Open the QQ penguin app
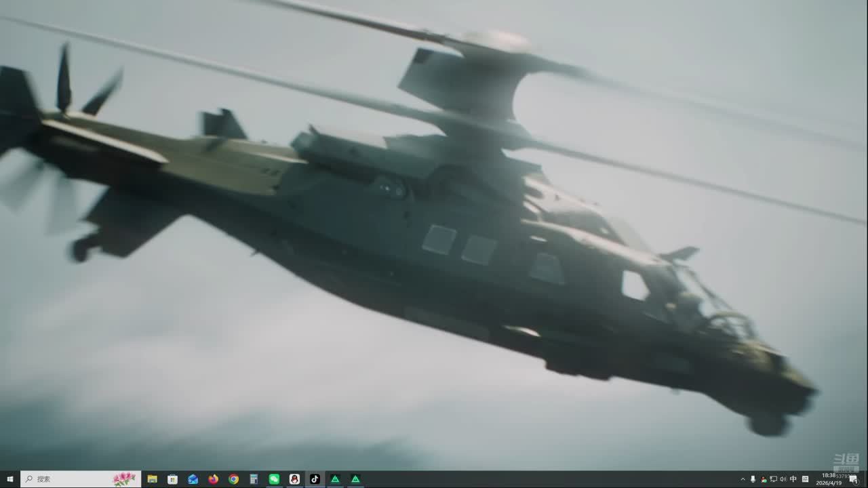Image resolution: width=868 pixels, height=488 pixels. pyautogui.click(x=294, y=479)
